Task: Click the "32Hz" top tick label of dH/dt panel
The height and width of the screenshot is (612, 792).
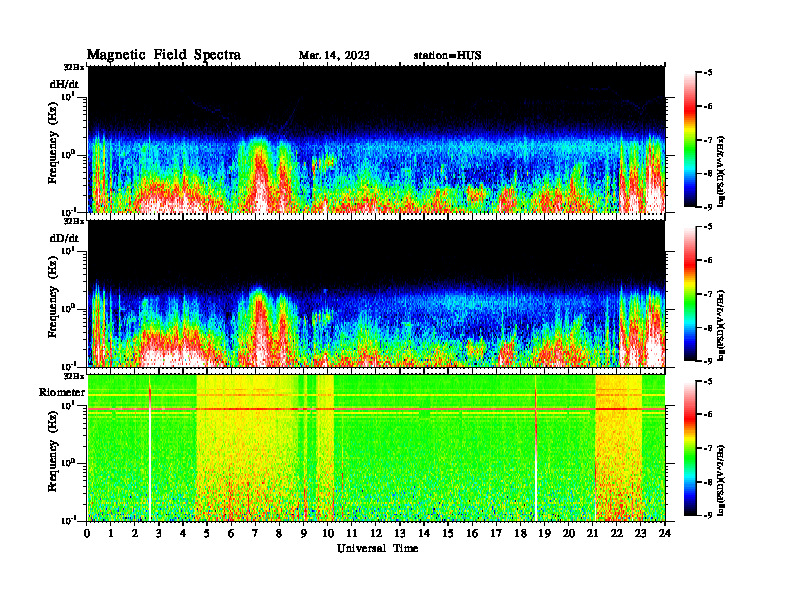Action: pyautogui.click(x=74, y=67)
